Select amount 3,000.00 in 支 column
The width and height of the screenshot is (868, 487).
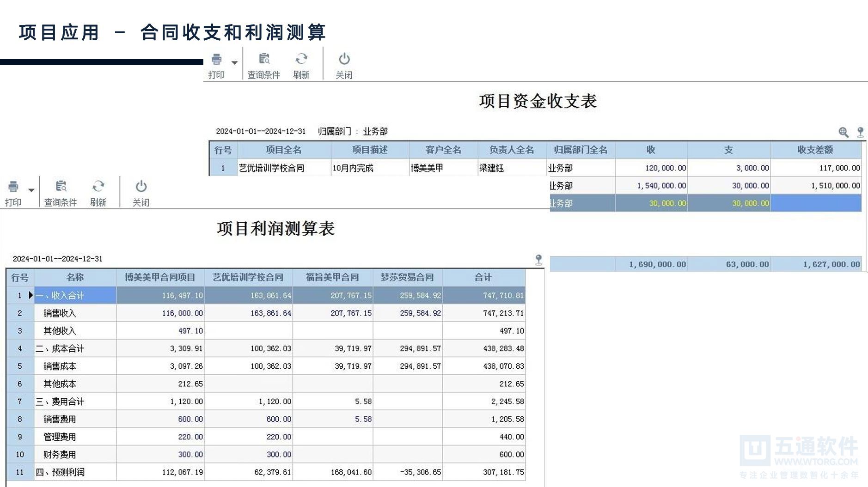click(x=729, y=168)
